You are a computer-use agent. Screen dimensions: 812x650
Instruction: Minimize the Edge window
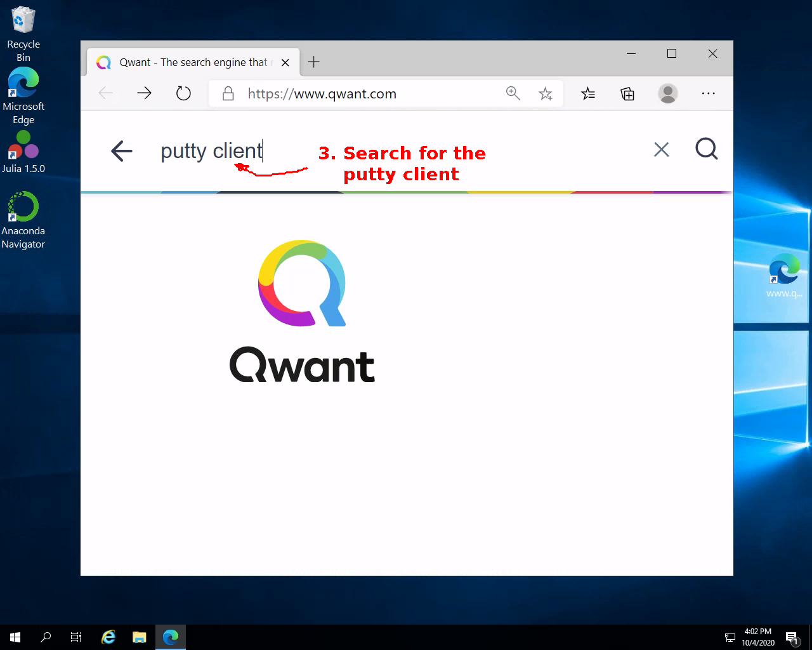[x=631, y=54]
